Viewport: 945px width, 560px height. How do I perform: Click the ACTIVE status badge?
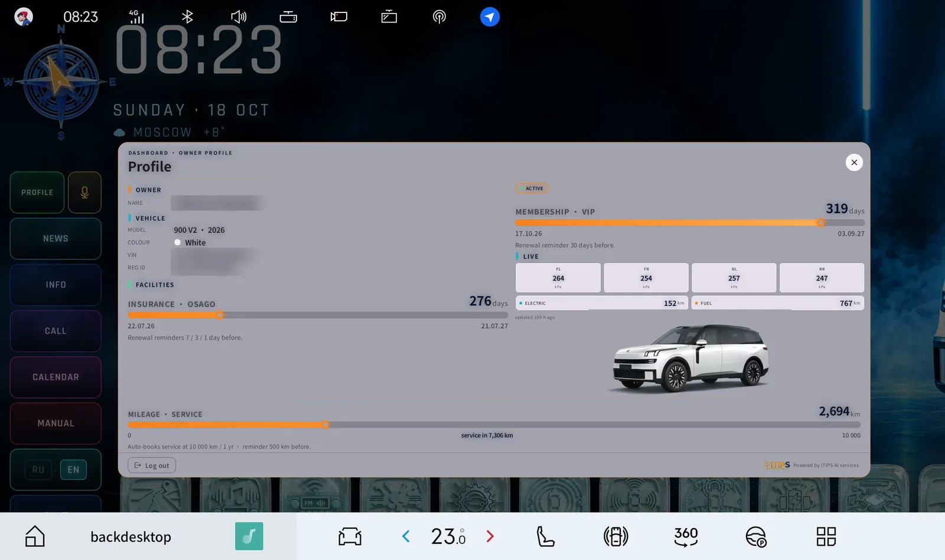coord(532,188)
